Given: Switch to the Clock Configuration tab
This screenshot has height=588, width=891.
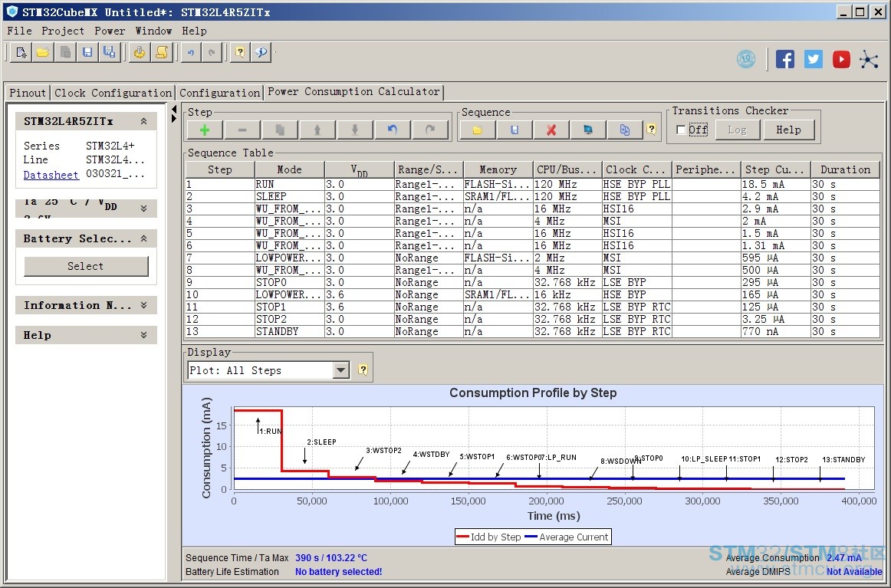Looking at the screenshot, I should 113,93.
